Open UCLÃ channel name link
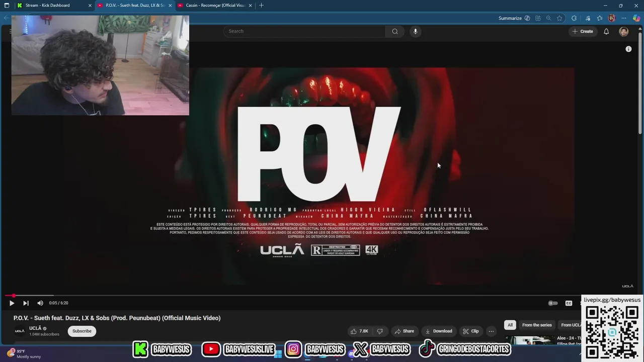The width and height of the screenshot is (644, 362). (35, 328)
